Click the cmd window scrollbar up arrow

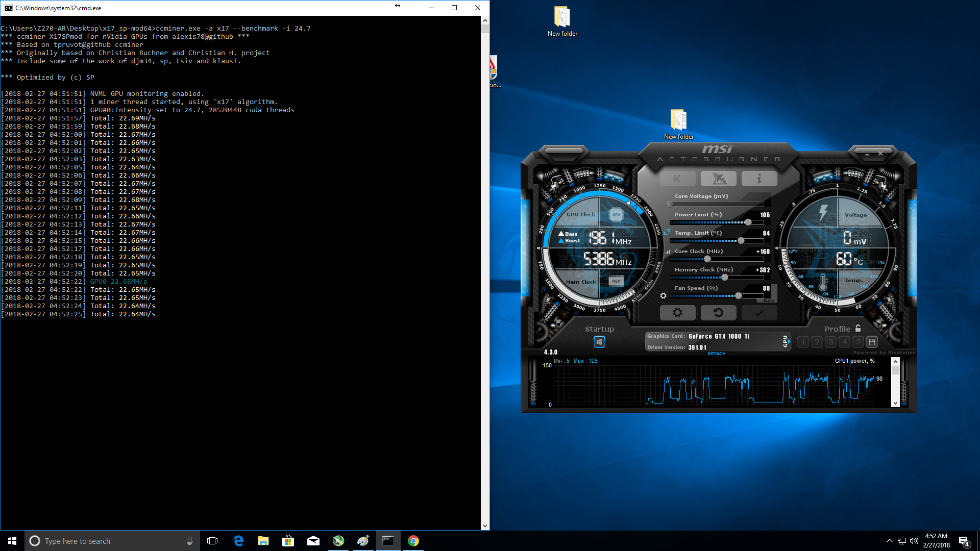point(485,20)
